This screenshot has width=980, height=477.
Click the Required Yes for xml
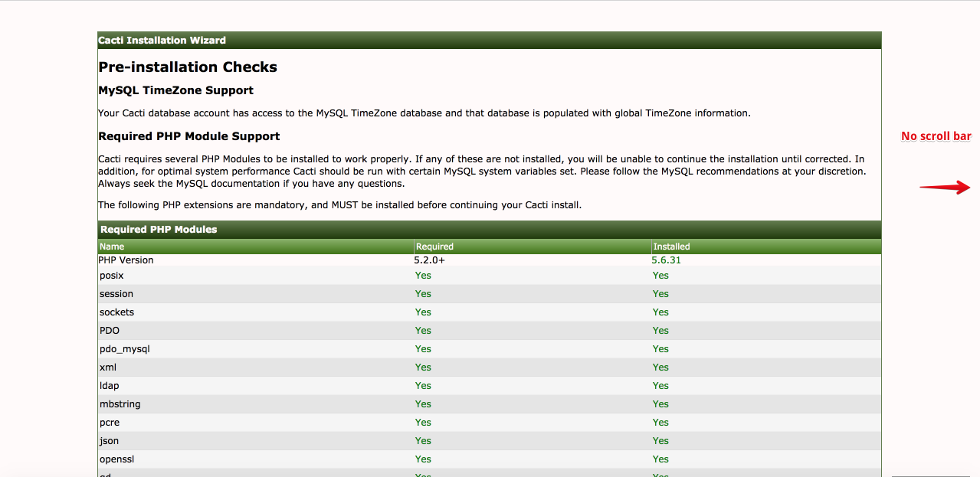[423, 368]
